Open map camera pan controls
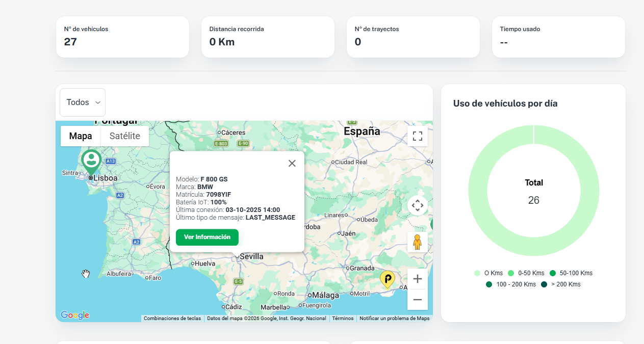Image resolution: width=644 pixels, height=344 pixels. pyautogui.click(x=418, y=206)
